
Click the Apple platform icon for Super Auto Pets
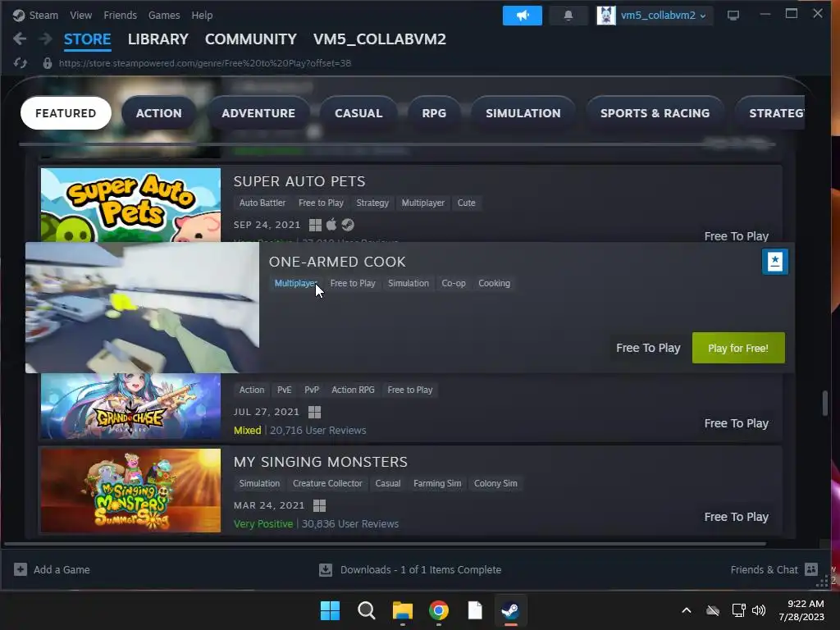click(x=331, y=225)
